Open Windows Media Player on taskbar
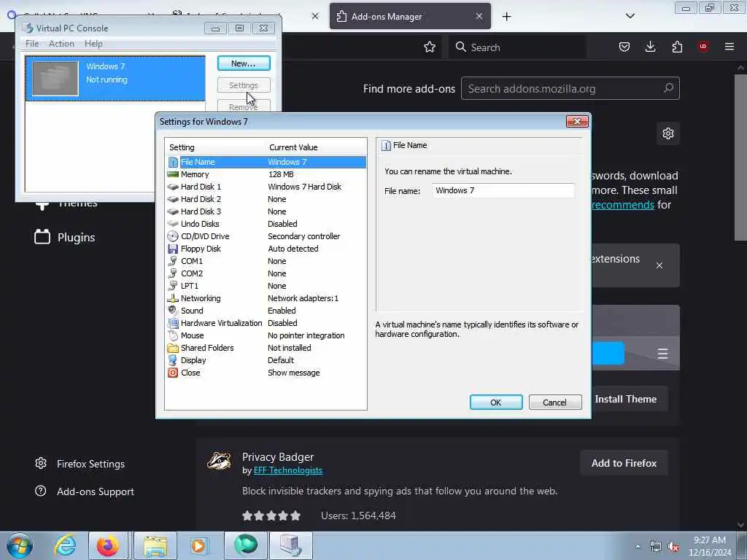Image resolution: width=747 pixels, height=560 pixels. click(x=200, y=545)
